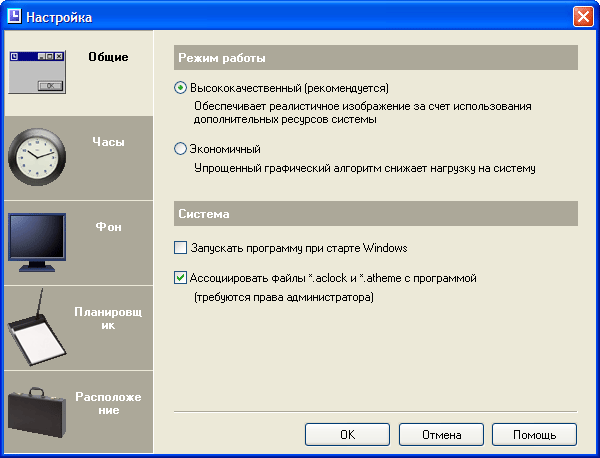Screen dimensions: 600x458
Task: Click the briefcase icon for Расположение
Action: pos(37,412)
